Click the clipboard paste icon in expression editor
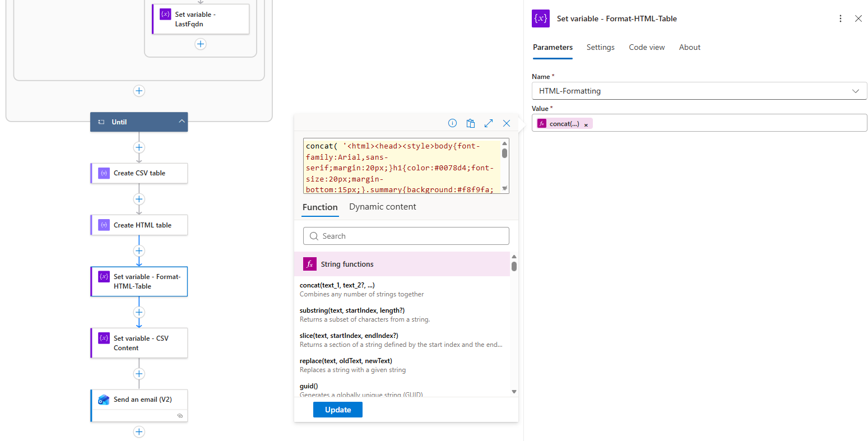The height and width of the screenshot is (441, 868). point(471,123)
